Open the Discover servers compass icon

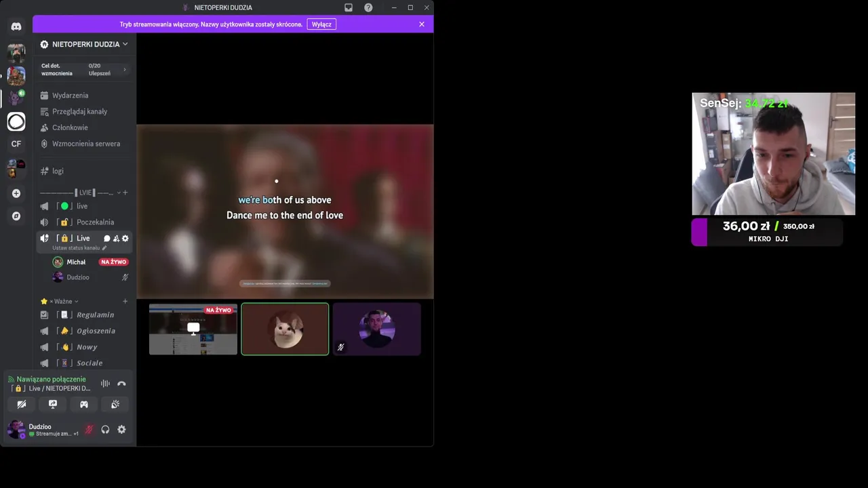(16, 216)
